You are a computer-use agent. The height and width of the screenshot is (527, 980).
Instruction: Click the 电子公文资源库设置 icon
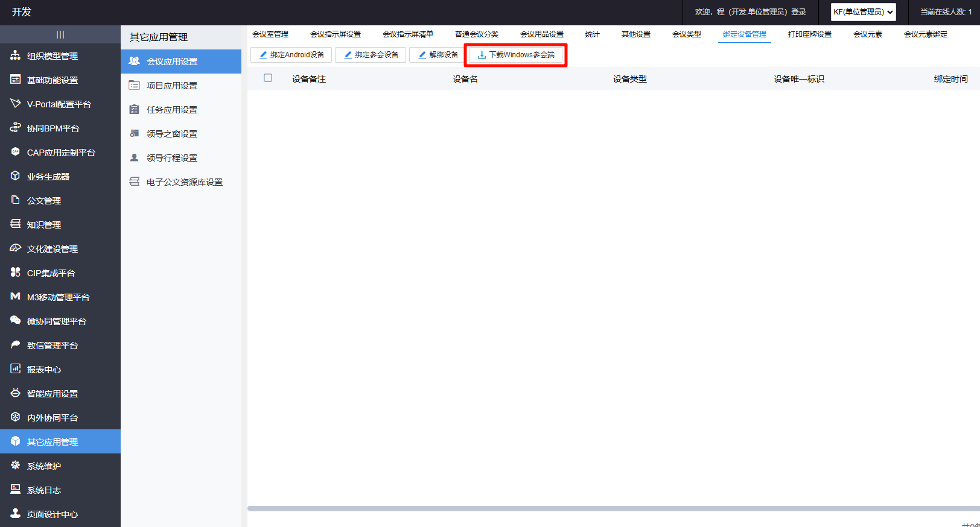(x=135, y=182)
